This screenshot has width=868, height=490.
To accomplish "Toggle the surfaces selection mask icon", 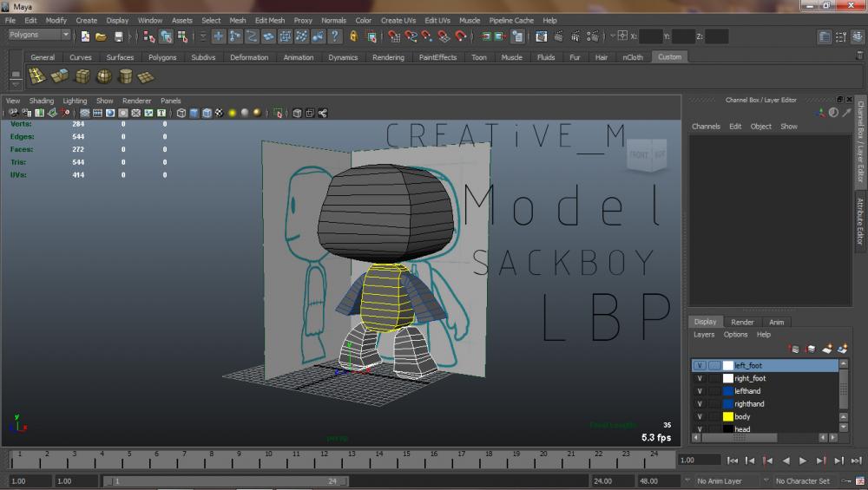I will pos(268,36).
